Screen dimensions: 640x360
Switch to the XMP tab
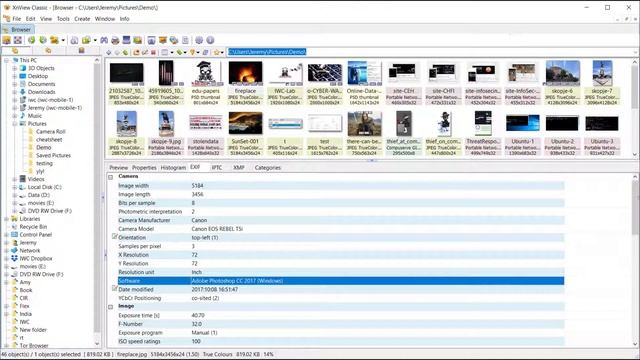click(x=239, y=168)
